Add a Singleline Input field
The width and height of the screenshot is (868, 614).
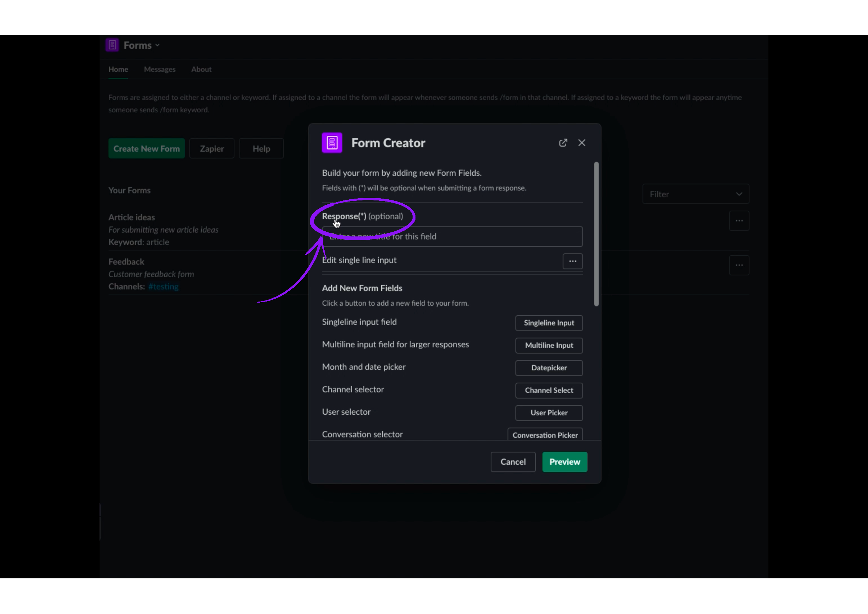pyautogui.click(x=548, y=323)
